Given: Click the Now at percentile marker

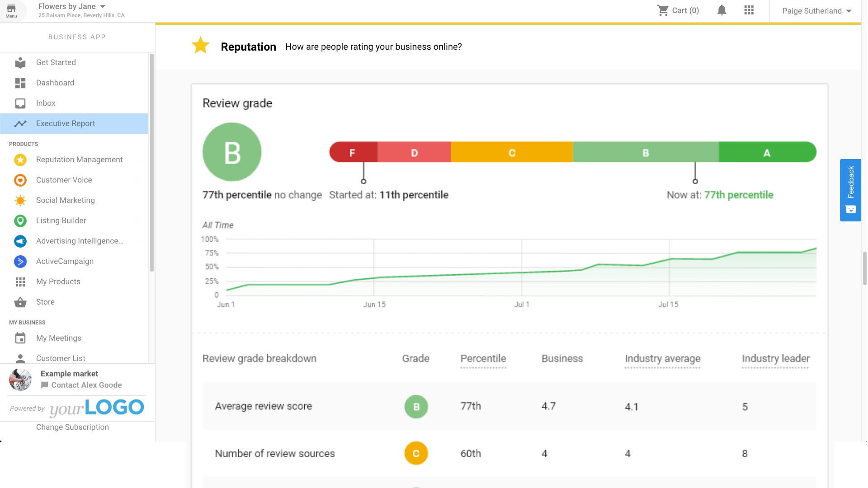Looking at the screenshot, I should coord(695,181).
